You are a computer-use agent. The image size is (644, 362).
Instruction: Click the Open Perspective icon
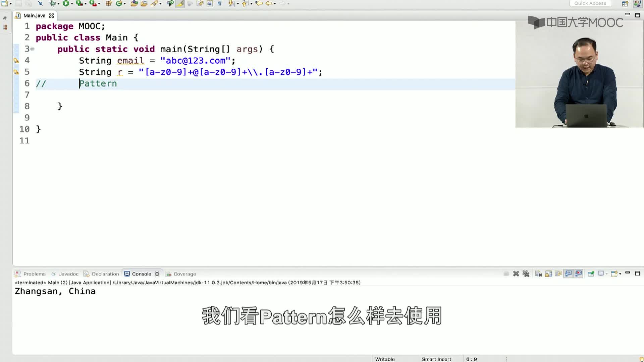(625, 4)
